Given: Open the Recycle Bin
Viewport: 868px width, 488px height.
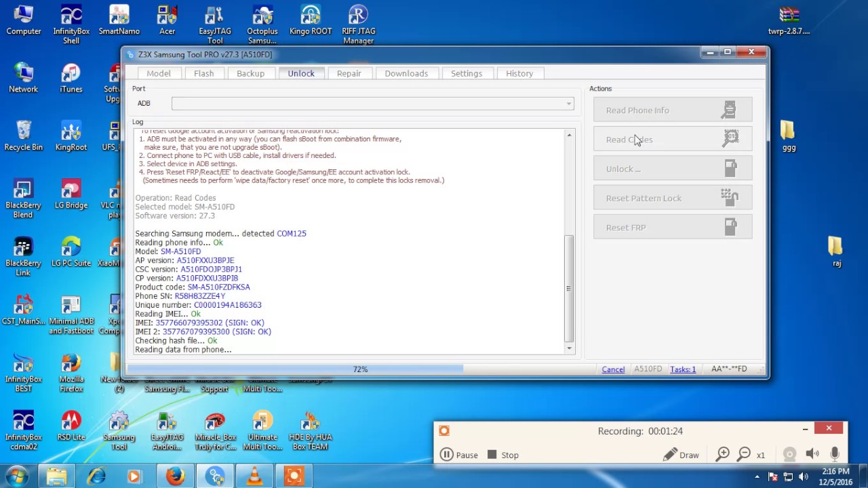Looking at the screenshot, I should (24, 136).
